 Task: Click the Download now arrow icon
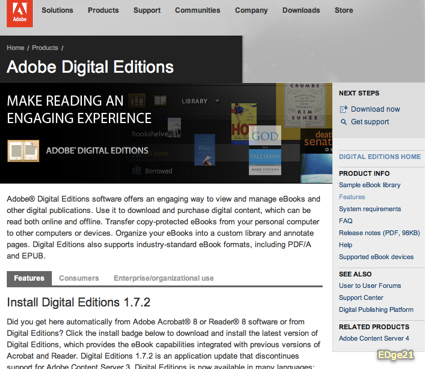[x=343, y=109]
